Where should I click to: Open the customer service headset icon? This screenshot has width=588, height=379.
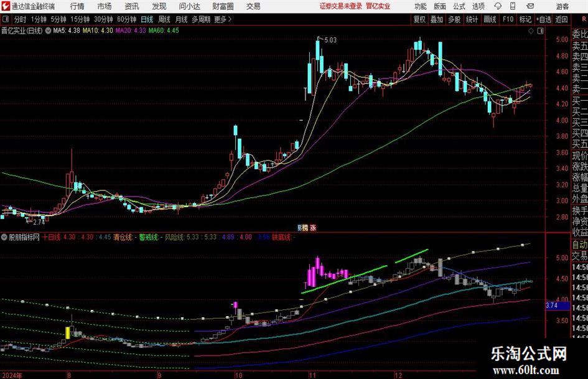coord(498,6)
